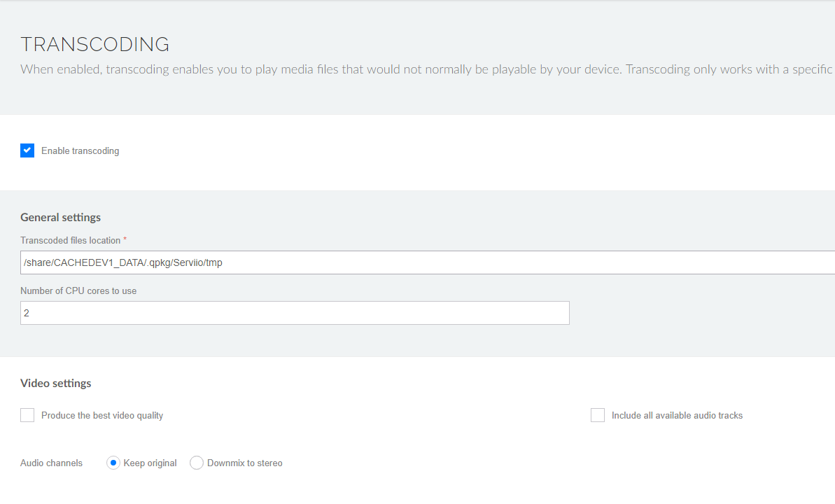Click the 'Transcoded files location' field label
The height and width of the screenshot is (504, 835).
(x=70, y=240)
